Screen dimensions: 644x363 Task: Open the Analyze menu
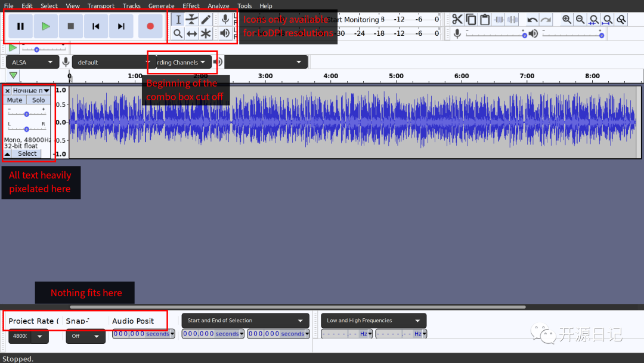tap(218, 6)
